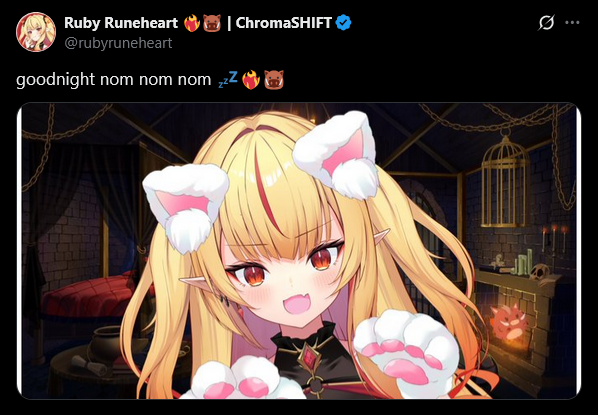The image size is (598, 415).
Task: Open the three-dot more options menu
Action: pyautogui.click(x=572, y=23)
